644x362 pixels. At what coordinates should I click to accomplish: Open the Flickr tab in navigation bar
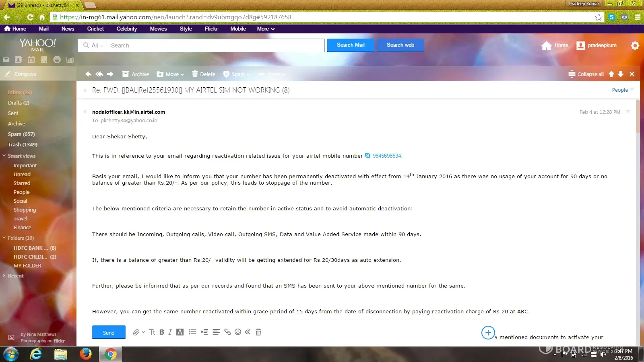click(x=211, y=29)
